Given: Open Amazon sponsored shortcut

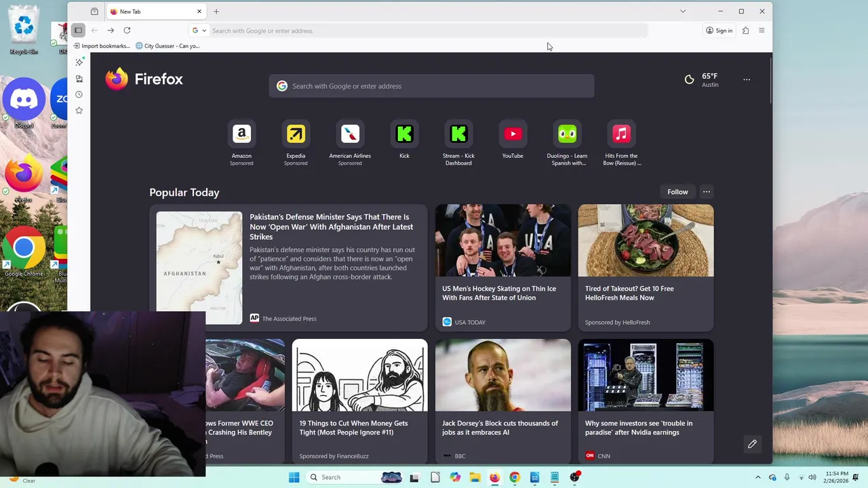Looking at the screenshot, I should click(x=241, y=143).
